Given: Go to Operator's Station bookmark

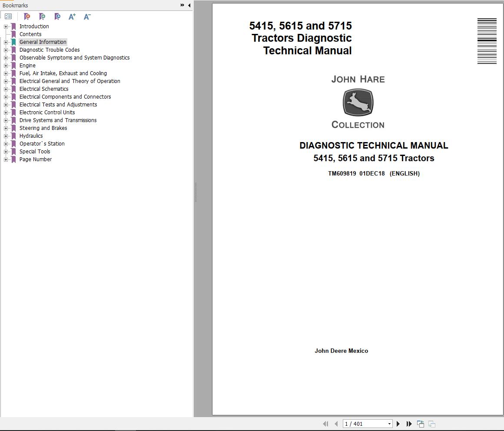Looking at the screenshot, I should (42, 144).
